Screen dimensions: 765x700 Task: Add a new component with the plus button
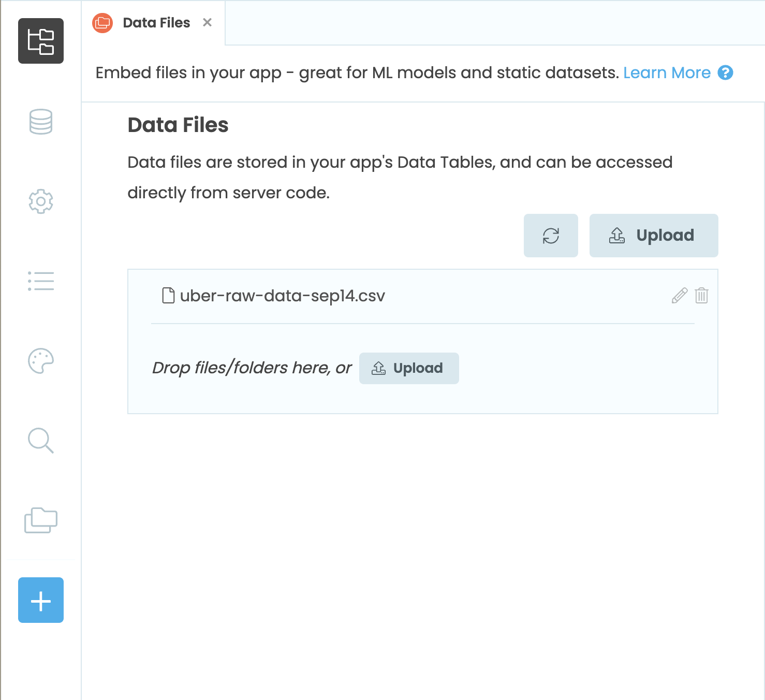click(41, 600)
